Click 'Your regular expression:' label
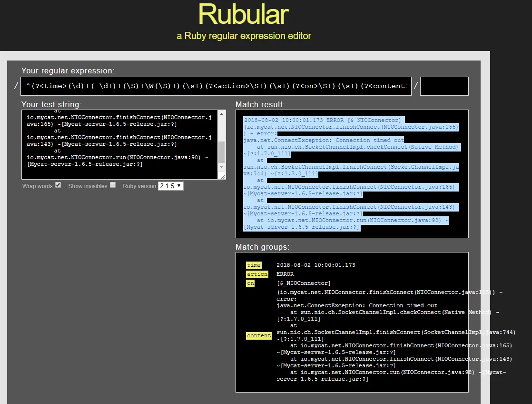The height and width of the screenshot is (404, 532). (68, 71)
